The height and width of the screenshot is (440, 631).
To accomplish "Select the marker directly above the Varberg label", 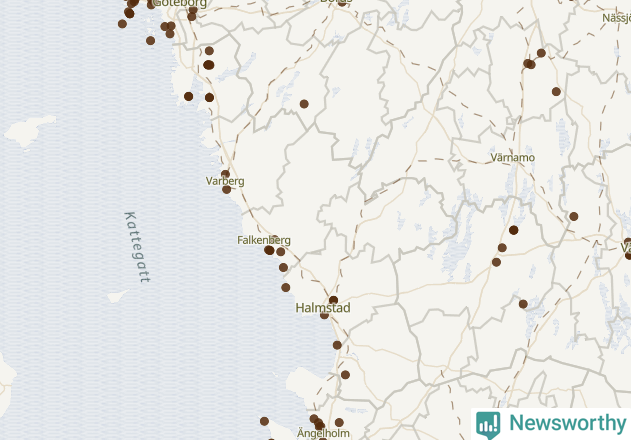I will (x=225, y=174).
